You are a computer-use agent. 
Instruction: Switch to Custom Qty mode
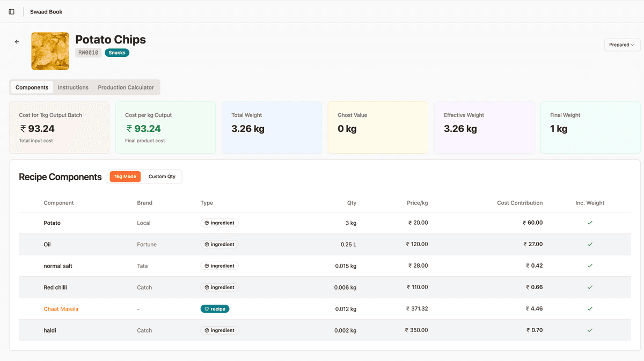click(x=162, y=176)
